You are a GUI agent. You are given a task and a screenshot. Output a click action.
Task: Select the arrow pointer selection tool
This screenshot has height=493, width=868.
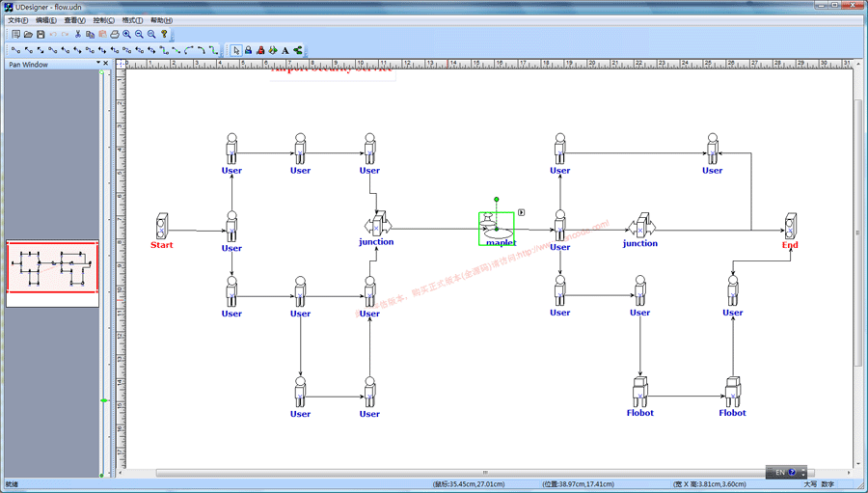(x=236, y=50)
